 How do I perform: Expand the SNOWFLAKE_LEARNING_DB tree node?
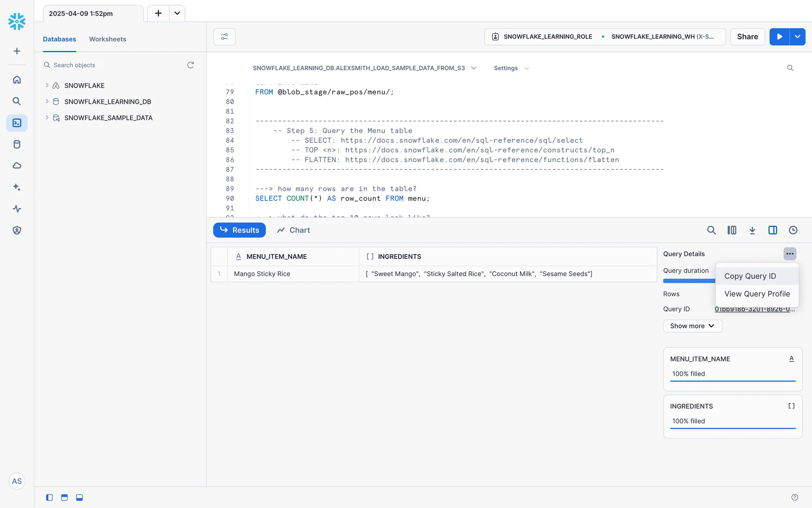(x=47, y=102)
